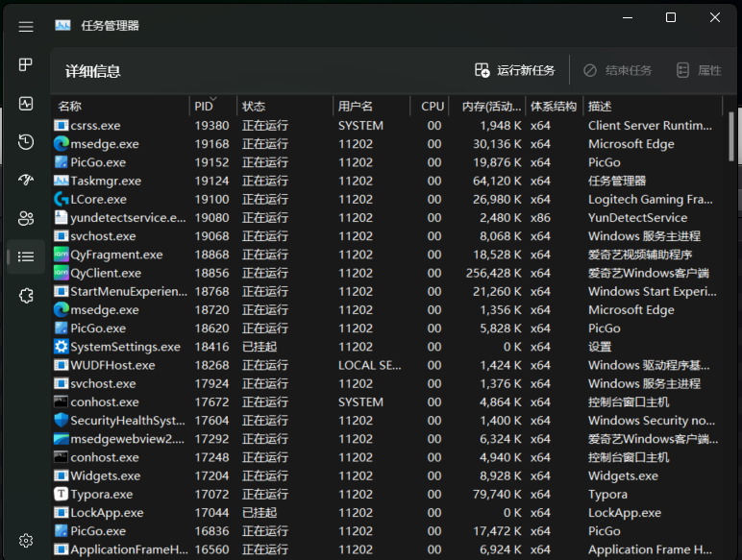Click the SystemSettings.exe gear icon

(62, 347)
